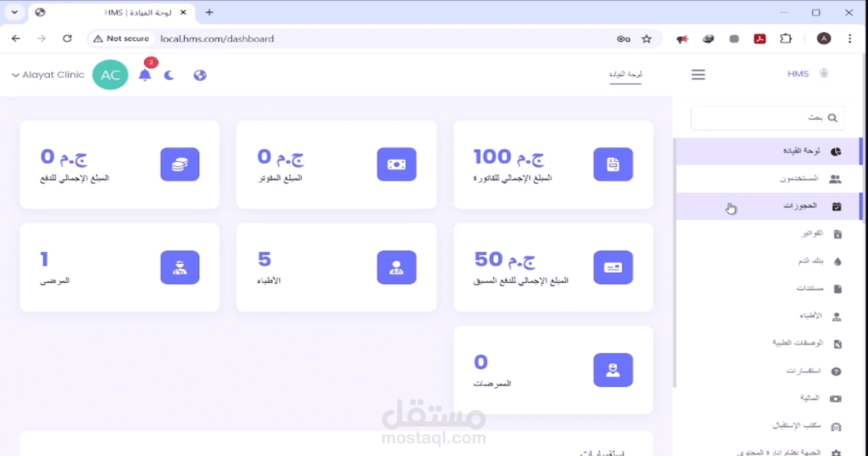Click the patients count 1
868x456 pixels.
tap(44, 259)
